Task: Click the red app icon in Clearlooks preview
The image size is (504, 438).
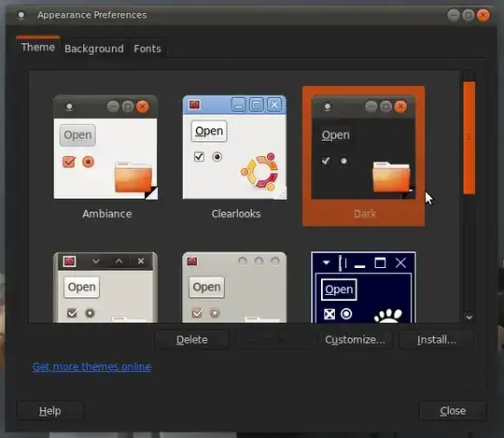Action: point(194,105)
